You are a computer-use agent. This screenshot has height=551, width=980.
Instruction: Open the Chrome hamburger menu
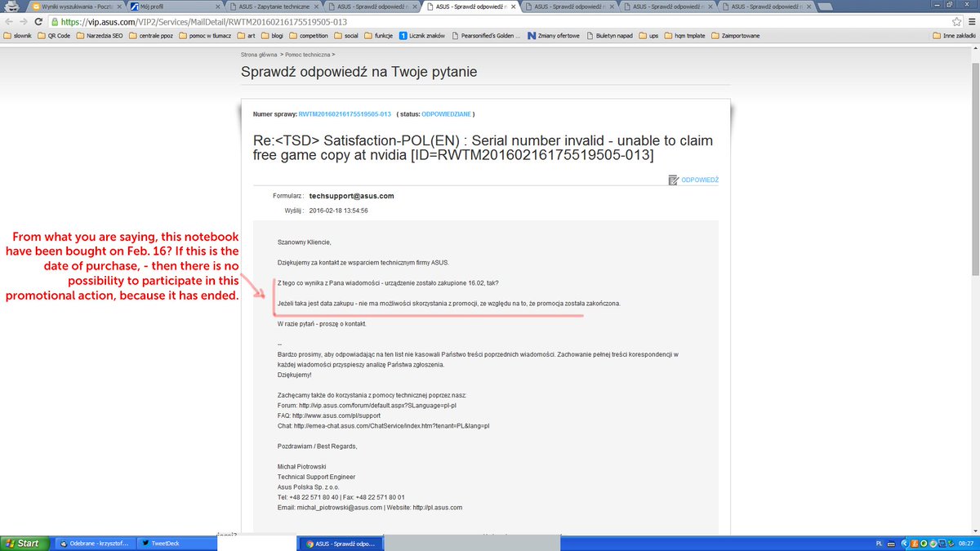[x=970, y=22]
